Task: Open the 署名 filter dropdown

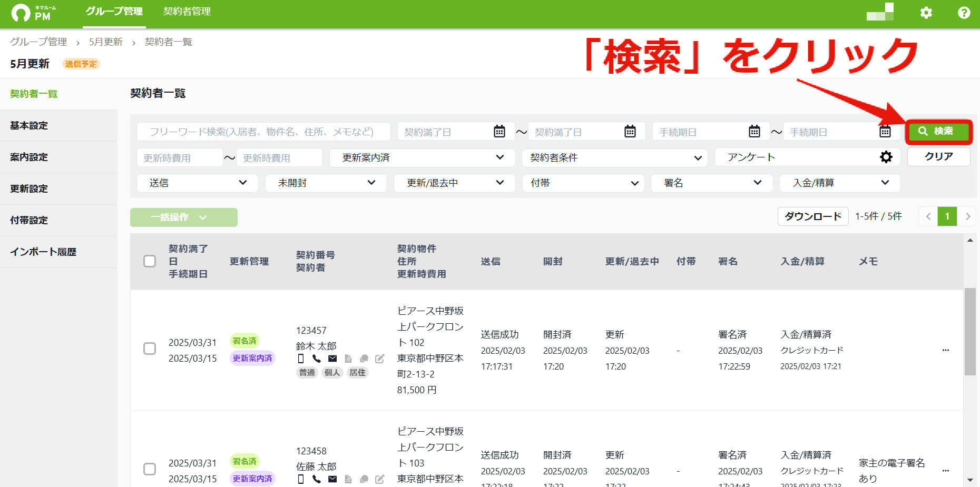Action: click(712, 183)
